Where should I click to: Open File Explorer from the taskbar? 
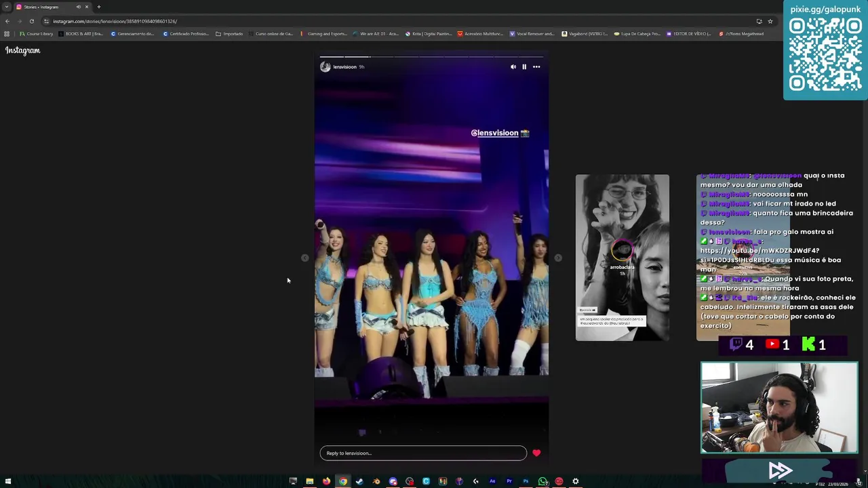(x=310, y=481)
